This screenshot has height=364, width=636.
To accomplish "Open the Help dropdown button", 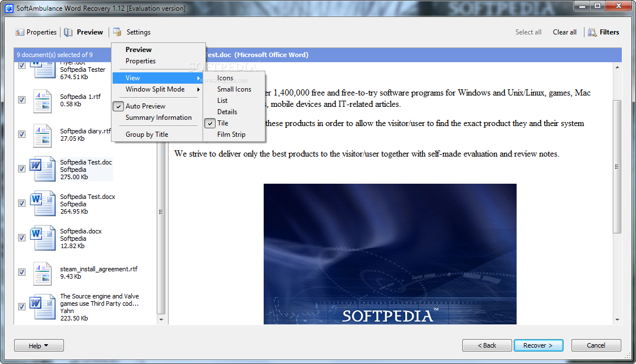I will (x=39, y=345).
